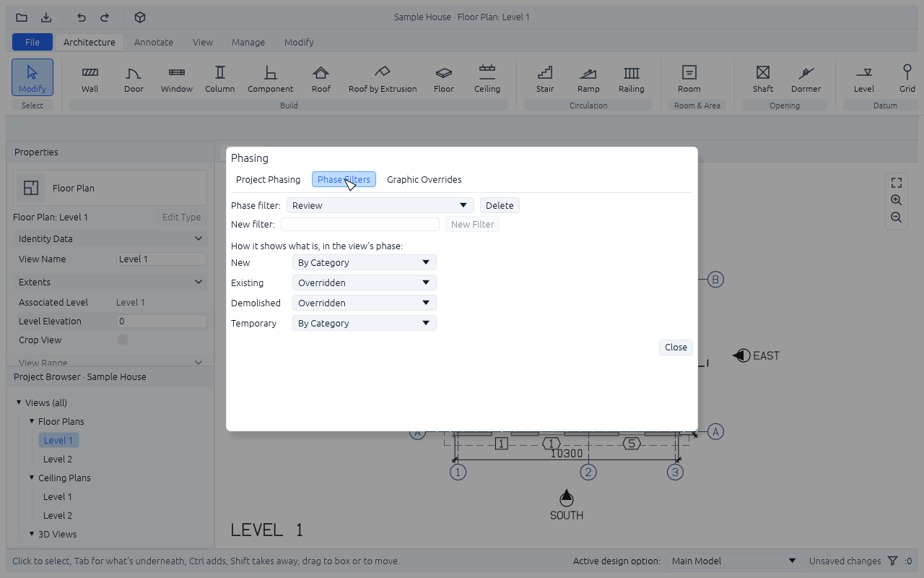924x578 pixels.
Task: Select the Wall tool
Action: pyautogui.click(x=90, y=79)
